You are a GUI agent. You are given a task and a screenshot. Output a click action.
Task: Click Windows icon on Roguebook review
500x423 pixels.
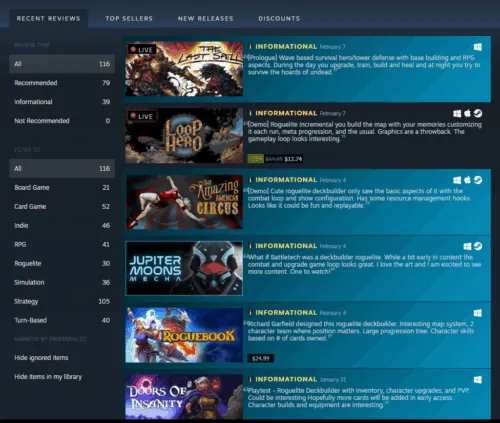coord(477,313)
